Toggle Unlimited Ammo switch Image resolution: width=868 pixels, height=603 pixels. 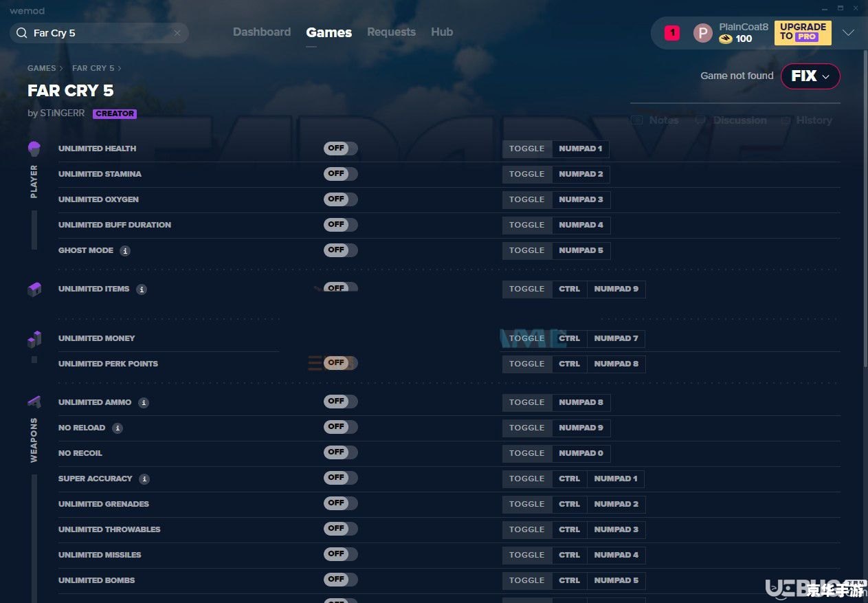click(341, 402)
